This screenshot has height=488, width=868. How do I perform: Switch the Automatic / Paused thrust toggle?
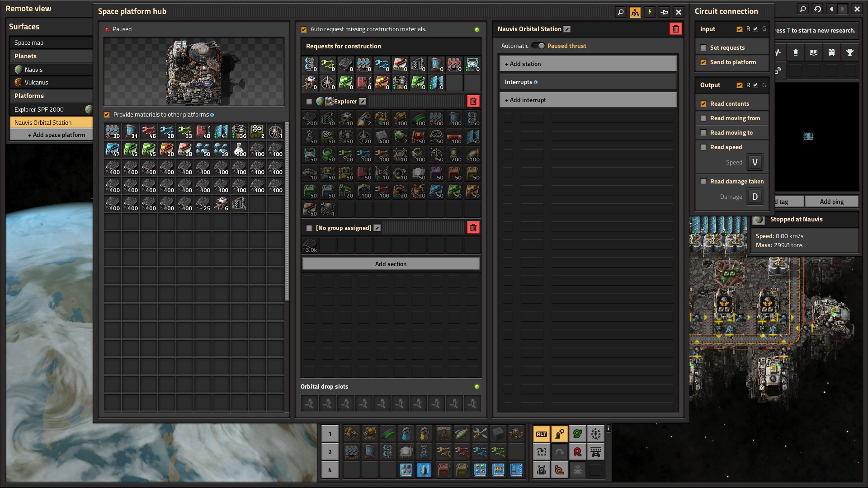pos(538,46)
